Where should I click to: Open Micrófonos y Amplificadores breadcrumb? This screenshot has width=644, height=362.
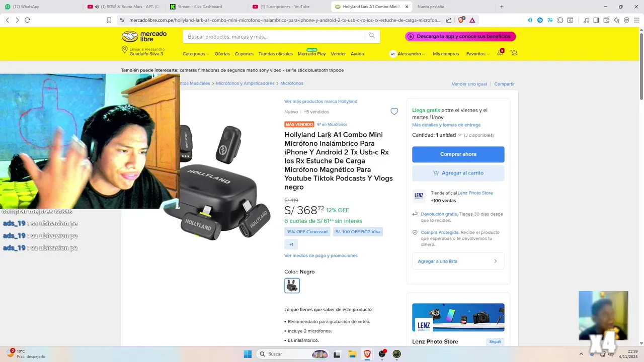click(x=245, y=83)
